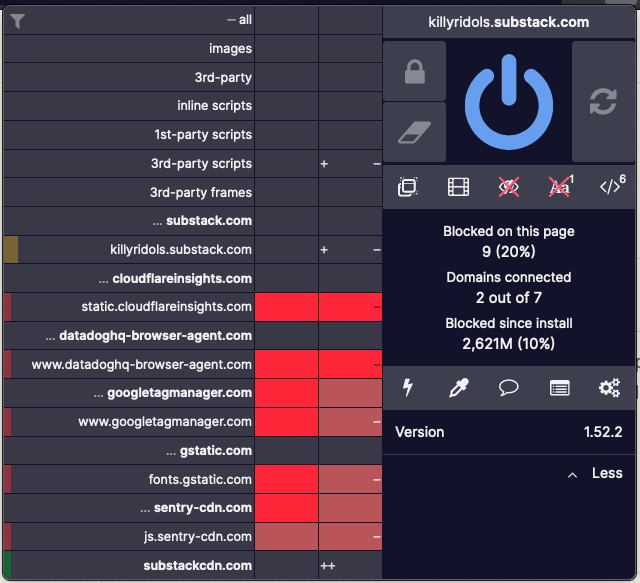Open the dashboard gears icon
This screenshot has height=583, width=640.
[x=609, y=388]
